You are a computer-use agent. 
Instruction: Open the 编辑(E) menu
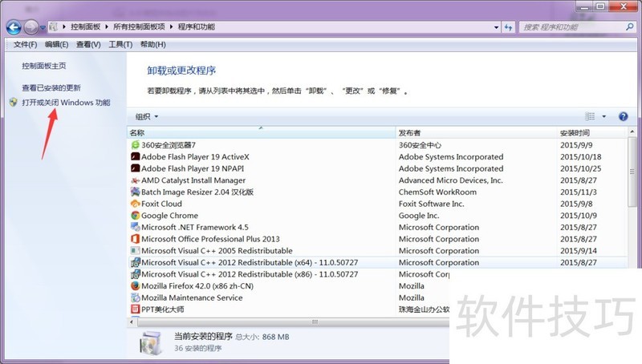coord(56,45)
